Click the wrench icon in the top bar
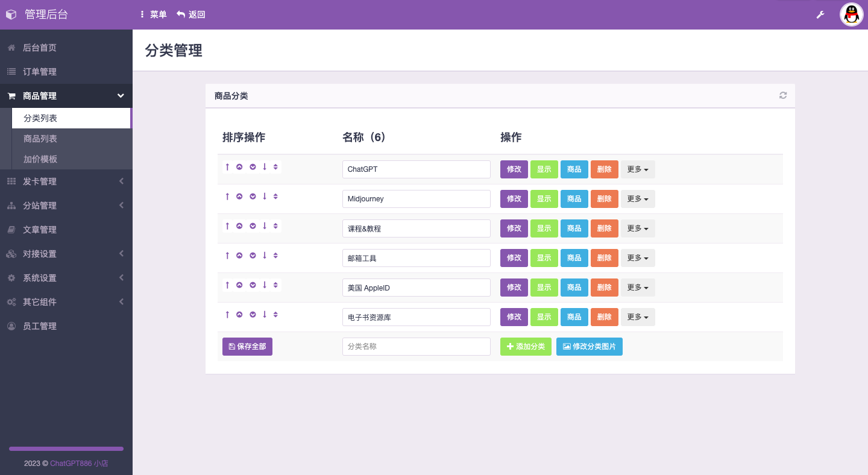 point(820,14)
